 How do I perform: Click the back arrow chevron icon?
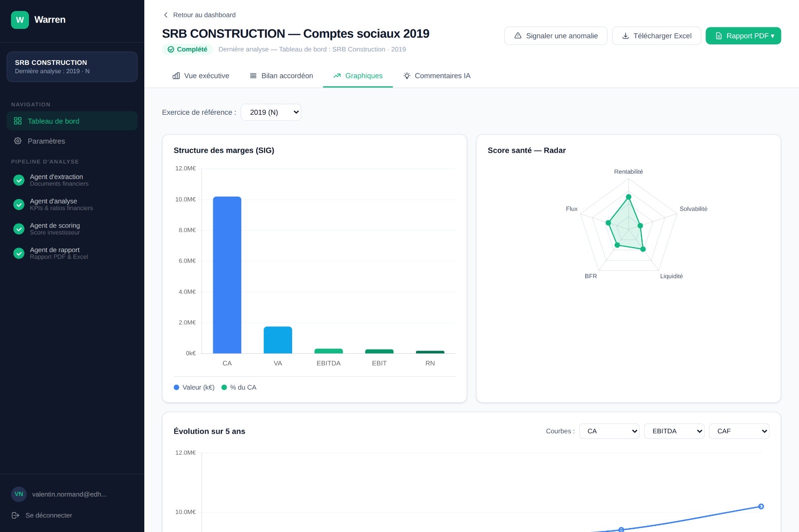coord(166,15)
